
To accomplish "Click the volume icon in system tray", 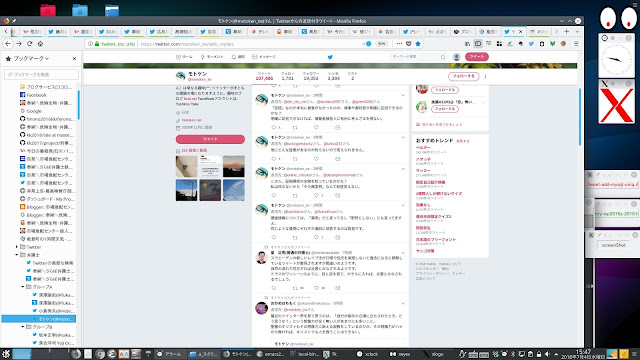I will 547,354.
